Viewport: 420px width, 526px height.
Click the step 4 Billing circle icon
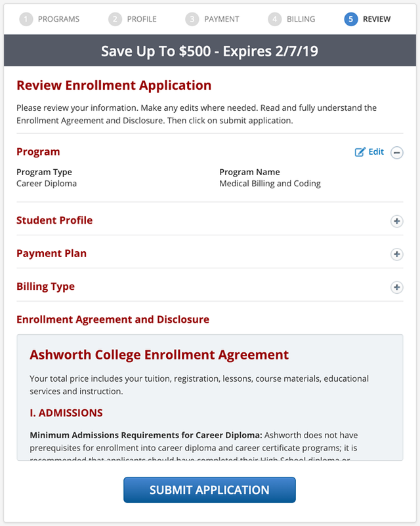(x=275, y=19)
